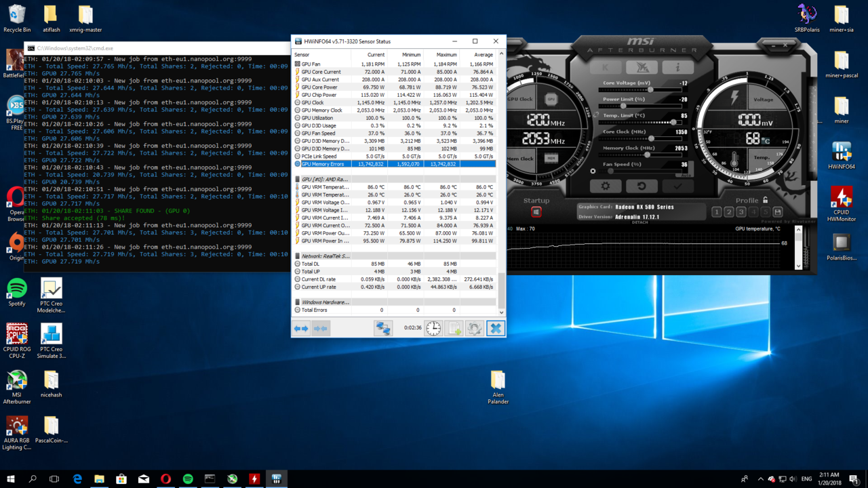Click the Maximum column header
The image size is (868, 488).
441,55
